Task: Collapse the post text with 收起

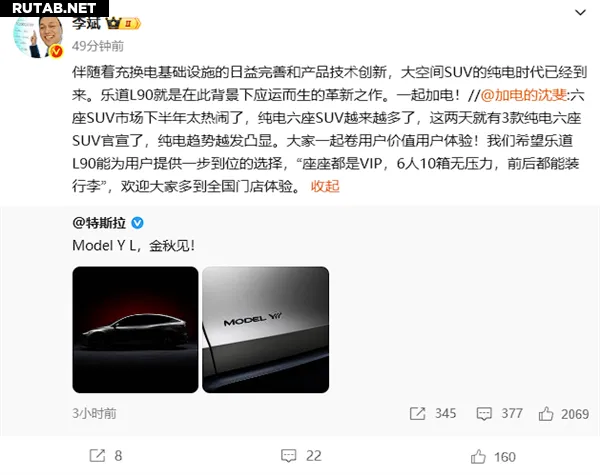Action: [x=325, y=186]
